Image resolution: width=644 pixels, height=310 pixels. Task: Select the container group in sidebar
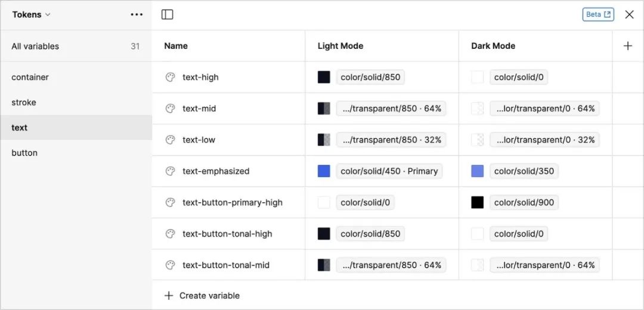click(x=30, y=77)
